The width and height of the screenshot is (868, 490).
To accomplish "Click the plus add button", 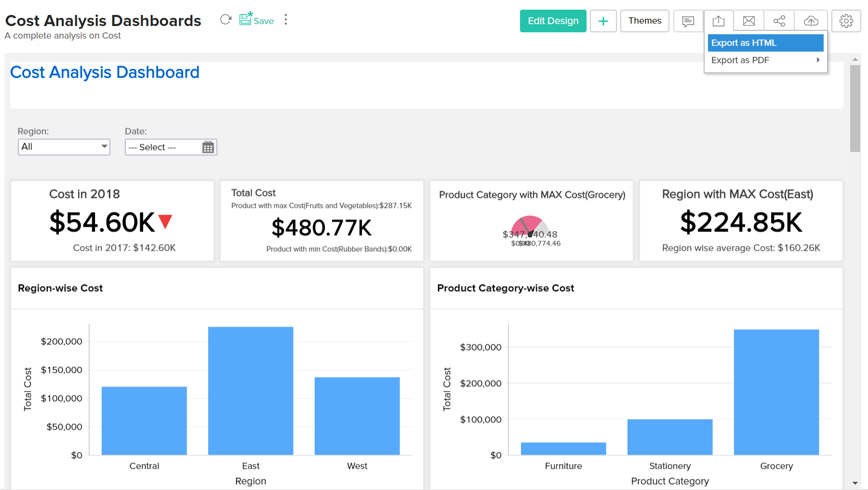I will [603, 21].
